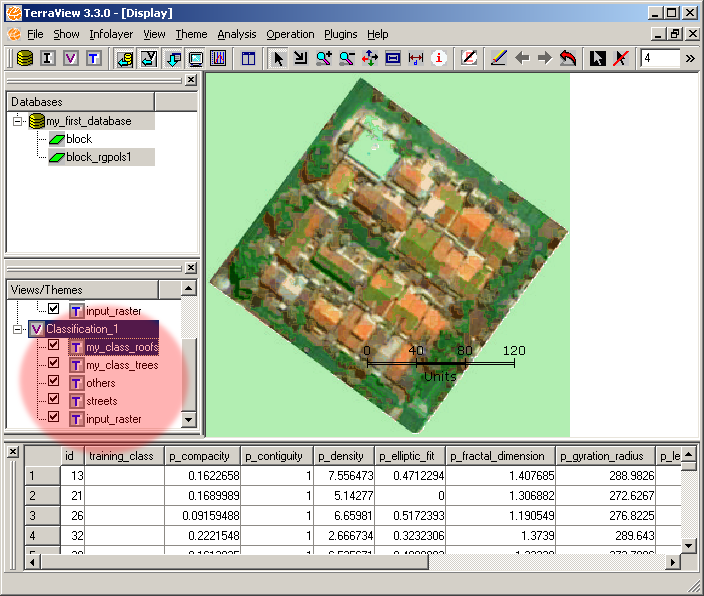
Task: Collapse the Classification_1 view node
Action: point(18,329)
